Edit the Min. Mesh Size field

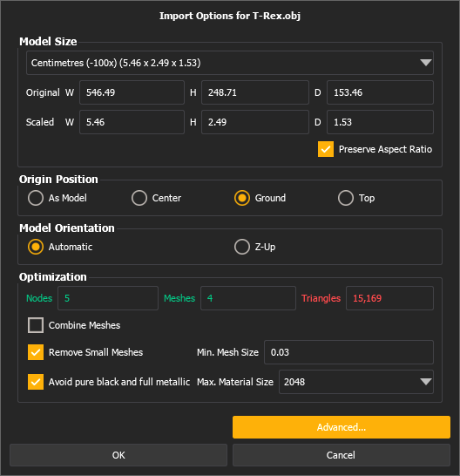348,352
